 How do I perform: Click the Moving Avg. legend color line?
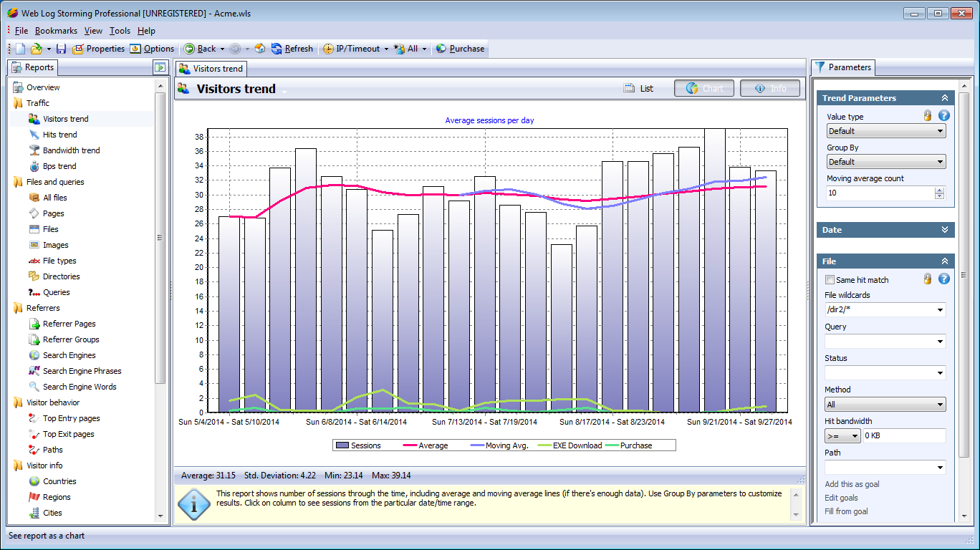point(476,445)
